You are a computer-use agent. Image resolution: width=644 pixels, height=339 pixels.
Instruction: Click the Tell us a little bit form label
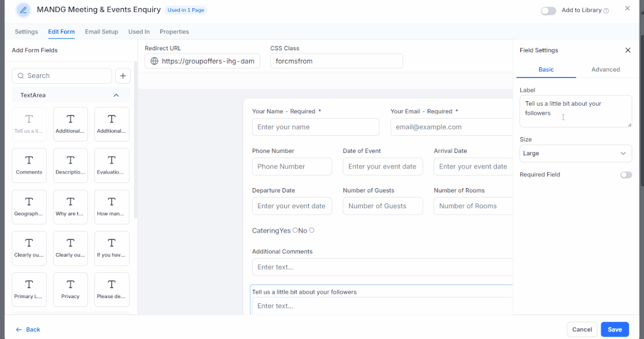[x=304, y=292]
